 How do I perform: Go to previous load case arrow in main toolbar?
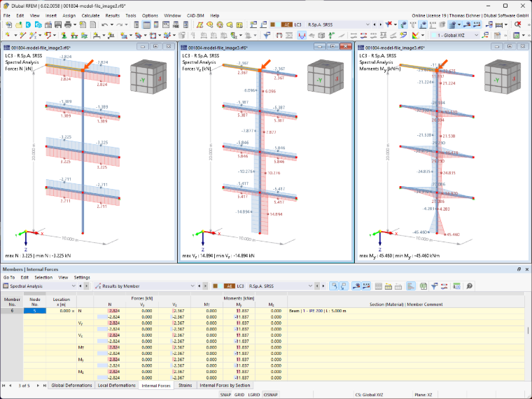pyautogui.click(x=374, y=24)
